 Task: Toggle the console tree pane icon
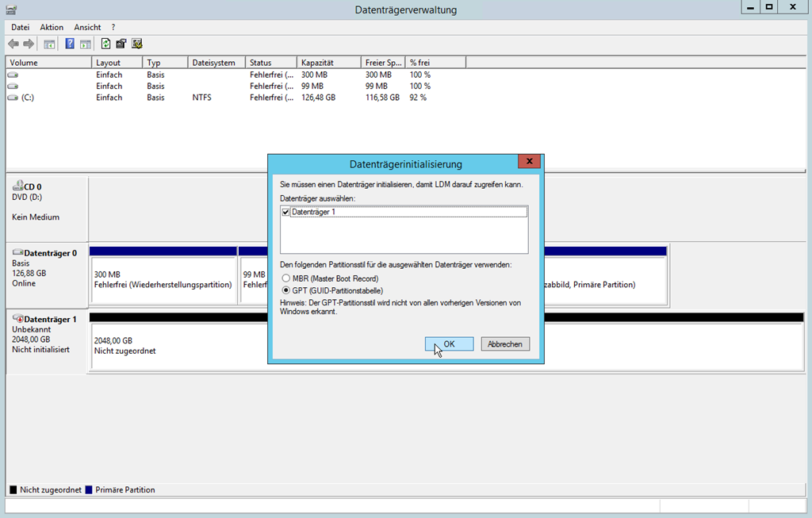(x=49, y=44)
